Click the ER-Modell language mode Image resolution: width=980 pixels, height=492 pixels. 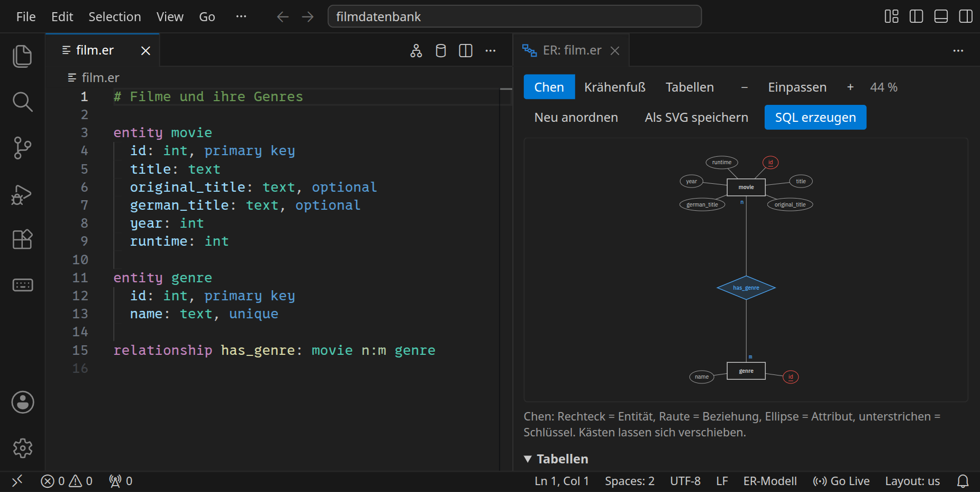pos(770,481)
